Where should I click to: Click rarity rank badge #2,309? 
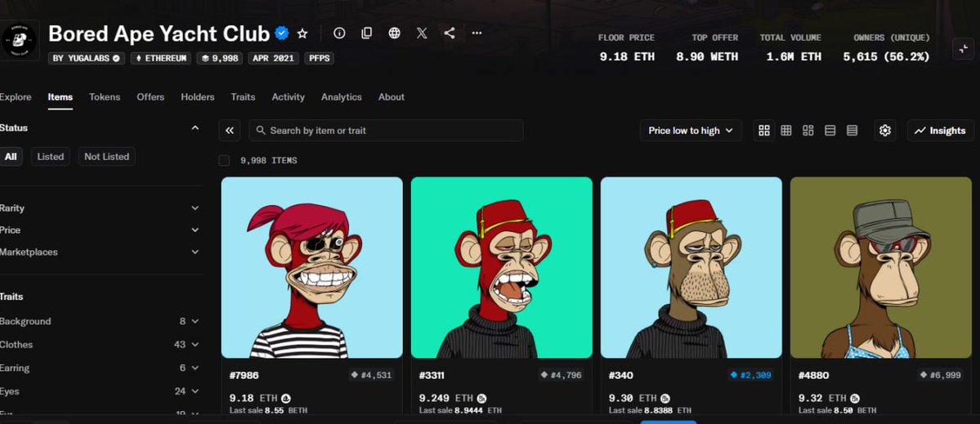coord(750,375)
